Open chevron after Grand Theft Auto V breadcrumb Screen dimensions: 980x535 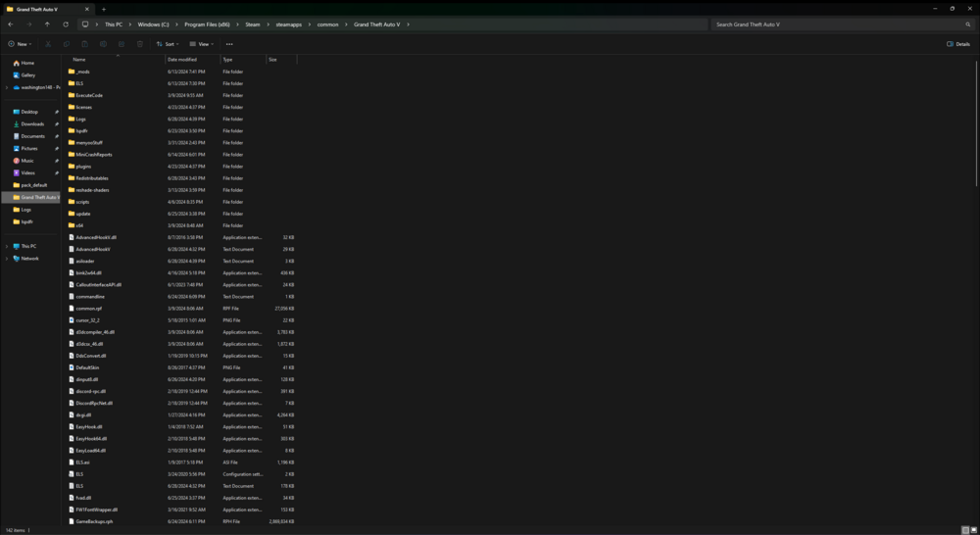pyautogui.click(x=408, y=24)
